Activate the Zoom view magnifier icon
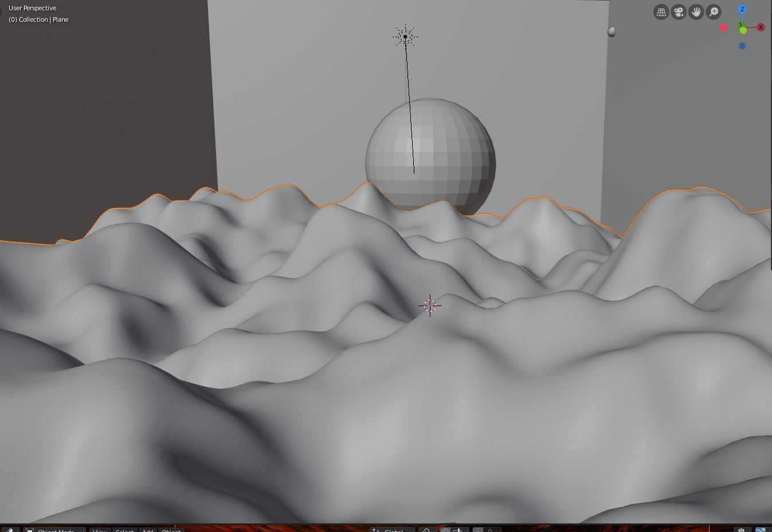The width and height of the screenshot is (772, 532). click(714, 11)
